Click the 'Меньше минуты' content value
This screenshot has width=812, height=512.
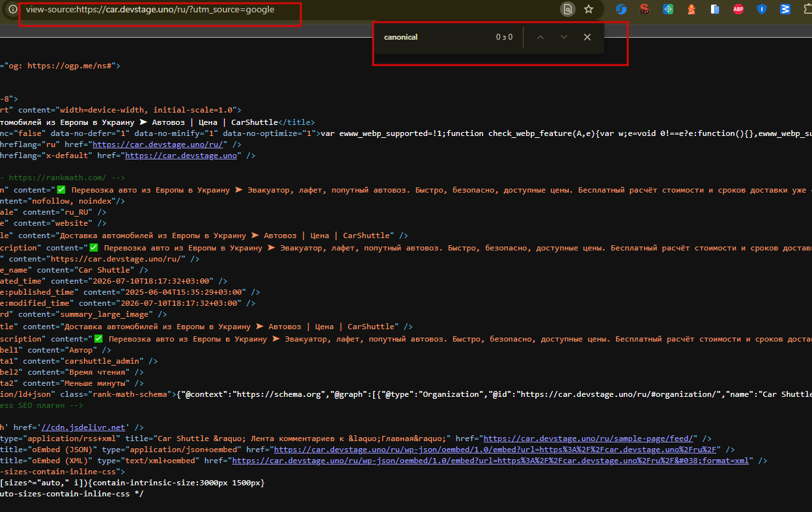[100, 383]
